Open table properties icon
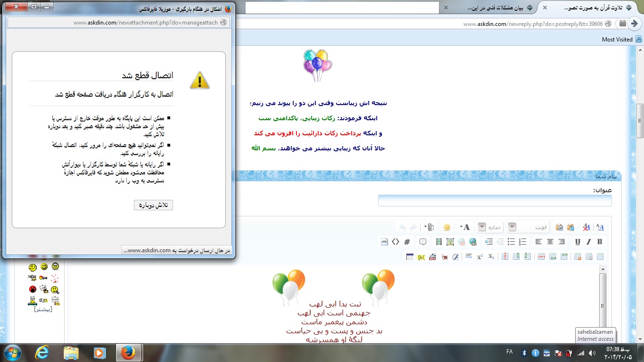644x362 pixels. (x=589, y=256)
